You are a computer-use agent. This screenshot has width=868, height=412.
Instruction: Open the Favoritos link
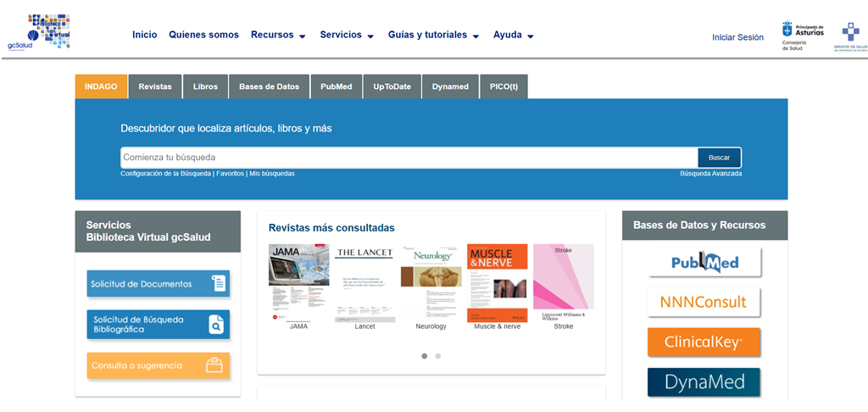(230, 173)
